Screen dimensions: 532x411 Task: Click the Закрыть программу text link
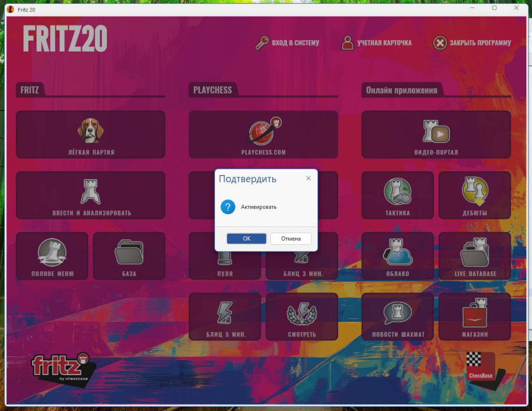click(480, 43)
